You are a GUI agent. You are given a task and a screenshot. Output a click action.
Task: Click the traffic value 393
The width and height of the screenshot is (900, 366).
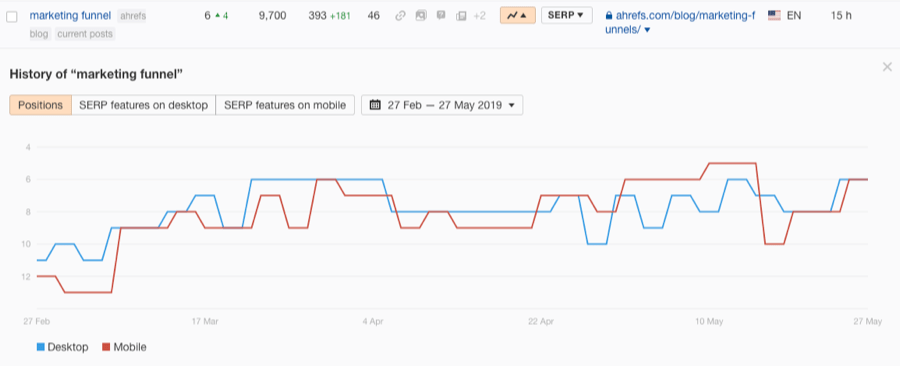[317, 16]
